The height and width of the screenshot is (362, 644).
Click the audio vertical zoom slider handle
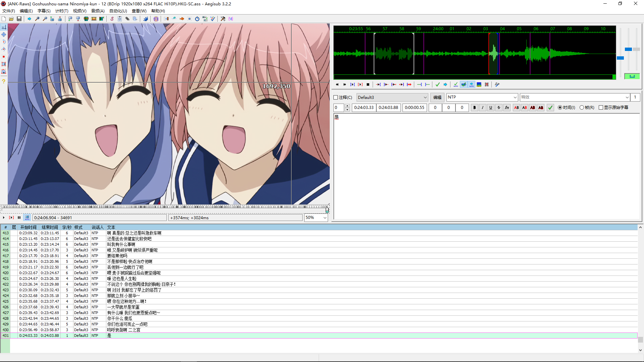(x=629, y=49)
